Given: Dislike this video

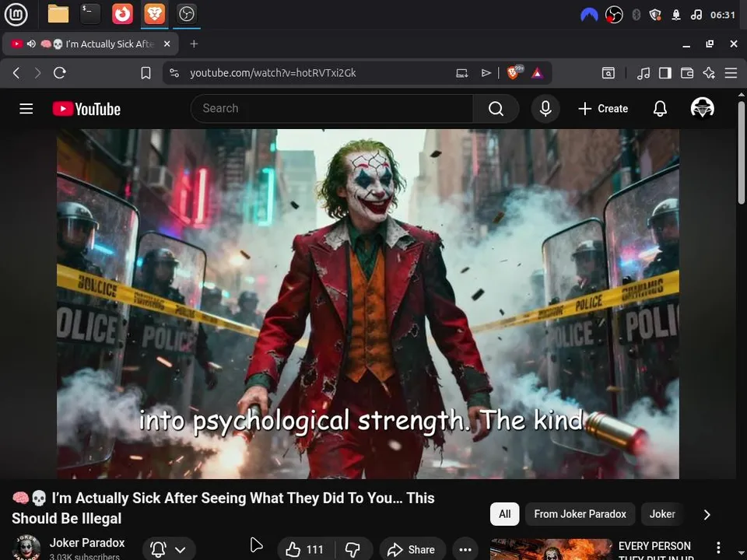Looking at the screenshot, I should (353, 549).
